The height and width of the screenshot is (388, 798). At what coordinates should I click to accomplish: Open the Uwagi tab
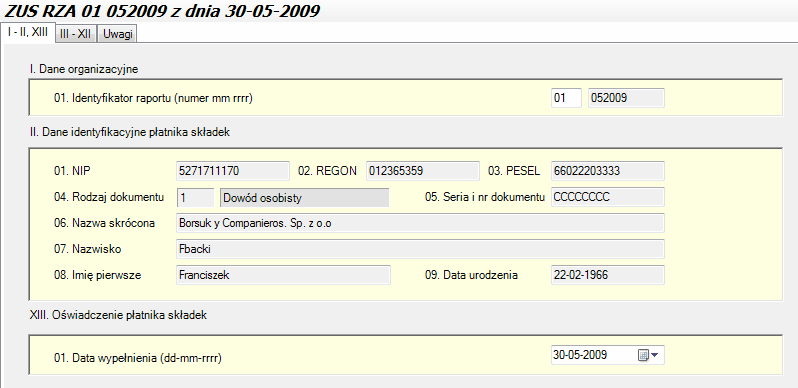118,34
